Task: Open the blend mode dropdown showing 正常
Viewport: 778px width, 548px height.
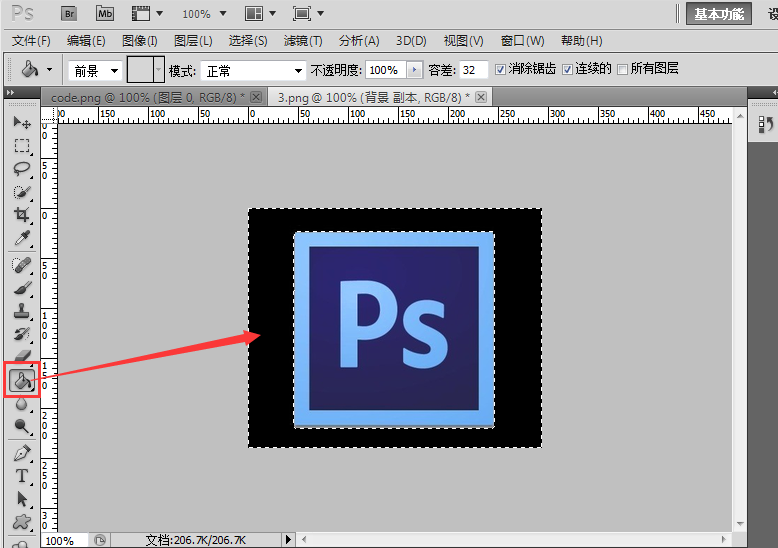Action: pyautogui.click(x=253, y=71)
